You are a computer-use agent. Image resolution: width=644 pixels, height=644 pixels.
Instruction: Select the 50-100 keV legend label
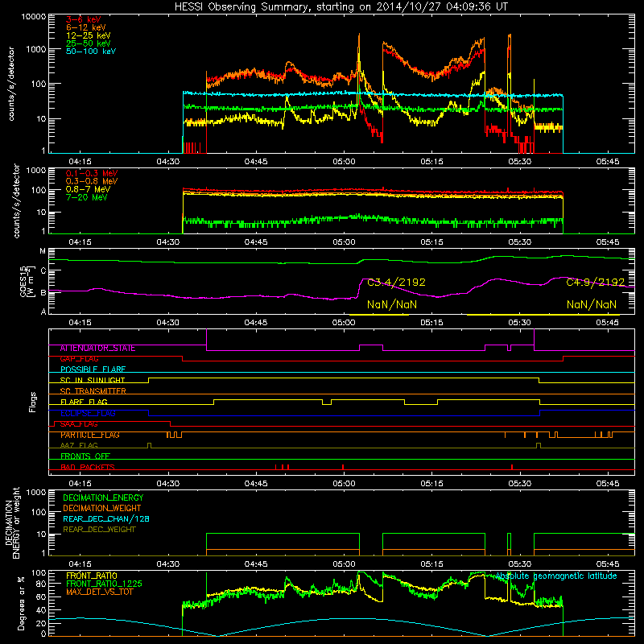[x=91, y=52]
